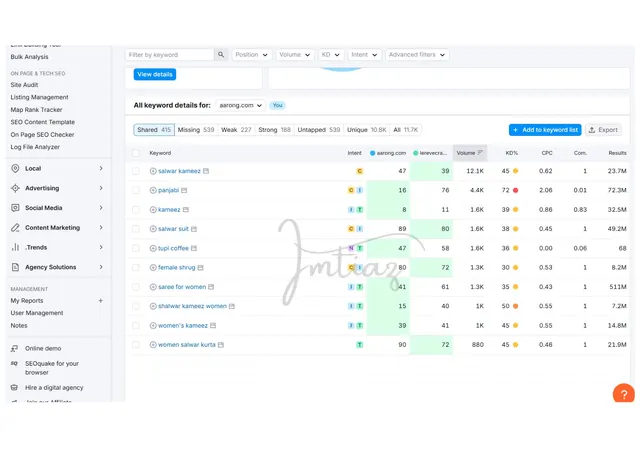Open the KD filter dropdown
Screen dimensions: 640x452
coord(331,54)
